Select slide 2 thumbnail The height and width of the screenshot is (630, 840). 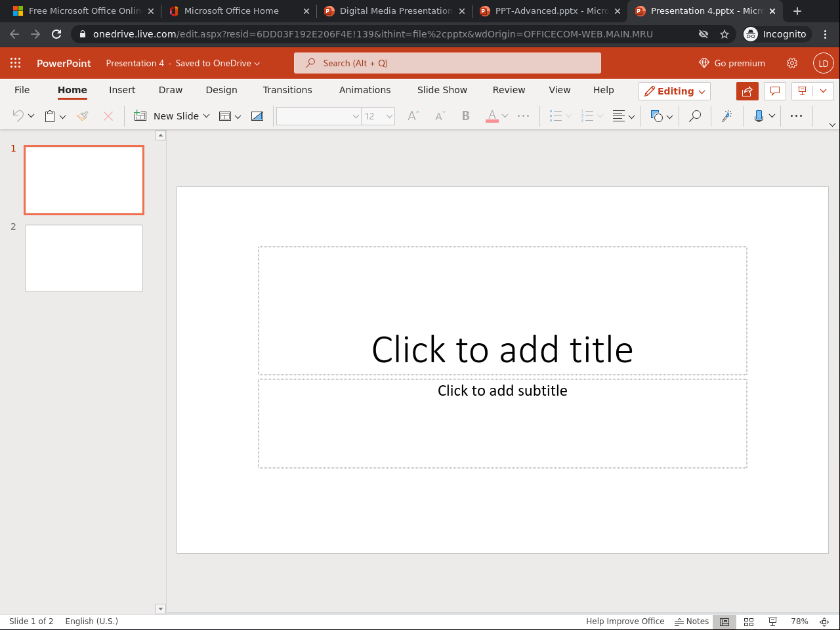pyautogui.click(x=84, y=258)
